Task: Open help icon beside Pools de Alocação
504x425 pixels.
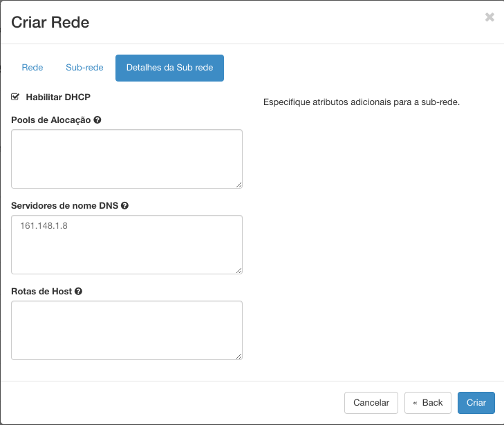Action: [97, 120]
